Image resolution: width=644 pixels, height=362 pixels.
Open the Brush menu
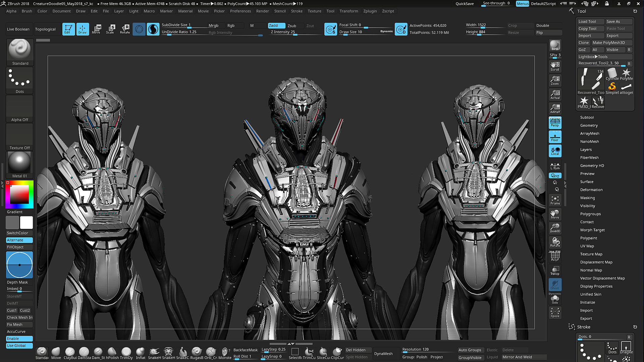coord(27,11)
